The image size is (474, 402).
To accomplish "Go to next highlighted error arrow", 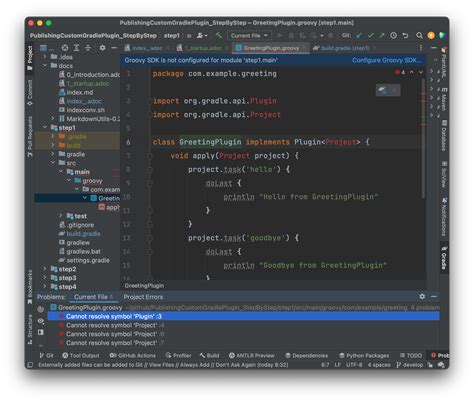I will point(421,72).
